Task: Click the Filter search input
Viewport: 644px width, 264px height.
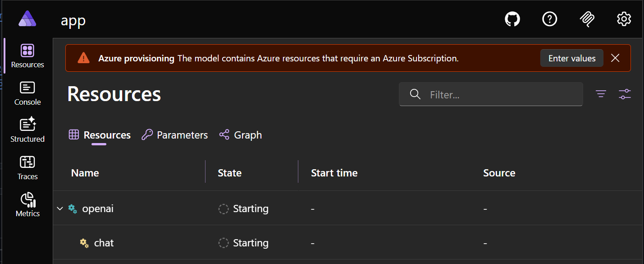Action: (491, 94)
